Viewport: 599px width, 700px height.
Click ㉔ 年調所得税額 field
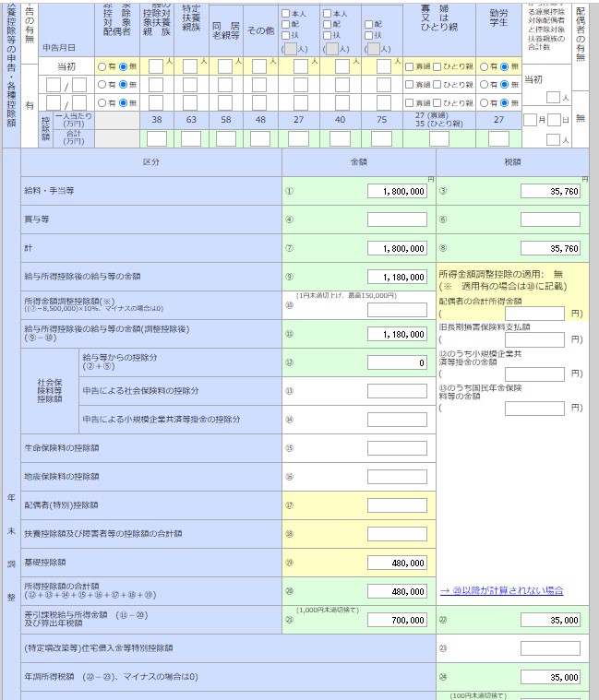(x=550, y=677)
